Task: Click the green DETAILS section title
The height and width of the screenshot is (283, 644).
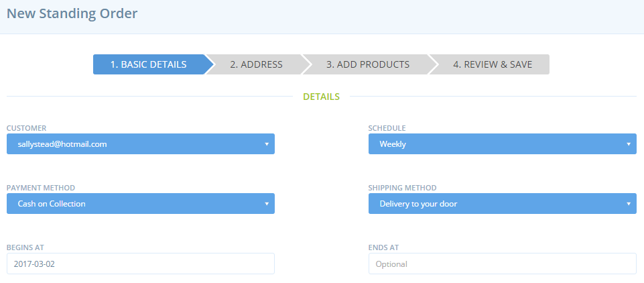Action: [x=321, y=97]
